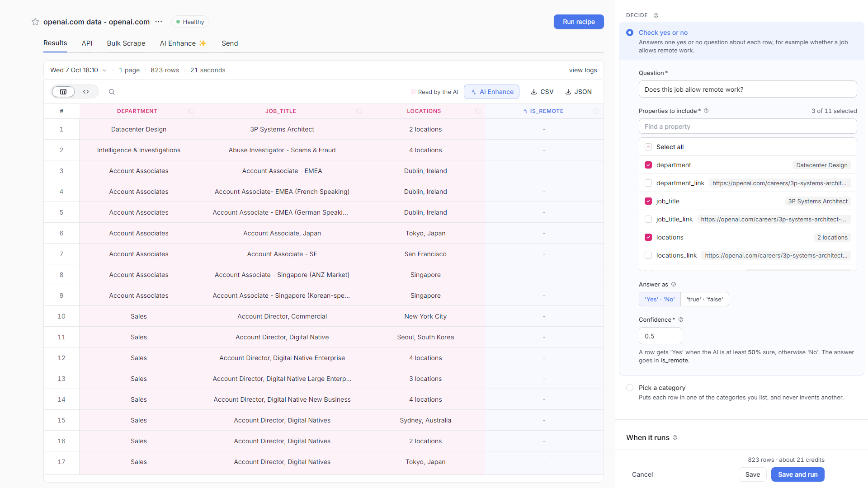
Task: Open help icon next to Answer as
Action: 674,284
